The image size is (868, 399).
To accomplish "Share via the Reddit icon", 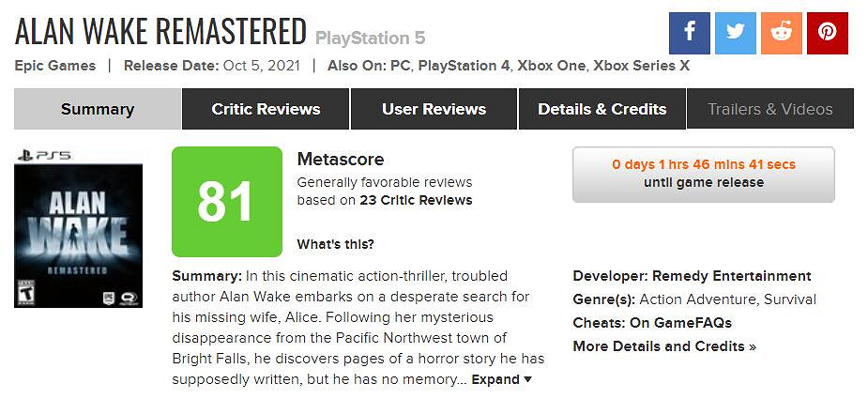I will [x=781, y=33].
